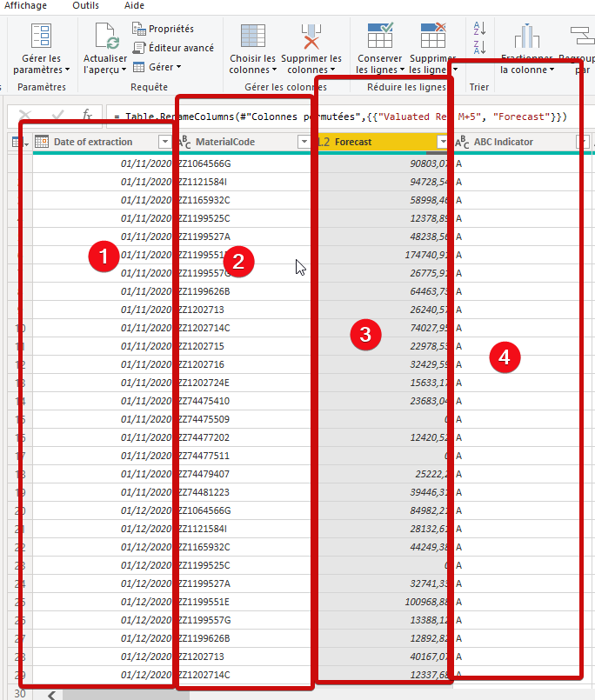
Task: Select Forecast value 100968,88
Action: (x=384, y=602)
